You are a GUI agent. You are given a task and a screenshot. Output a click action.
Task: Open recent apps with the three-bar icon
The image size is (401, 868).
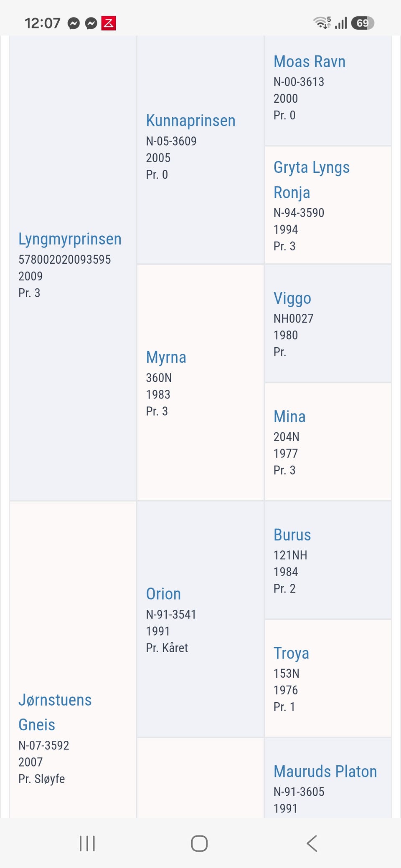(87, 843)
